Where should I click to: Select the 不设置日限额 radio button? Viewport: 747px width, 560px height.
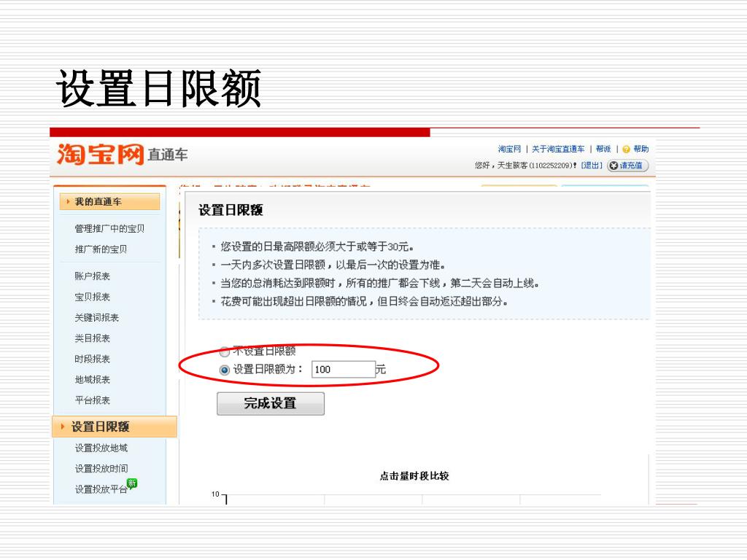225,352
